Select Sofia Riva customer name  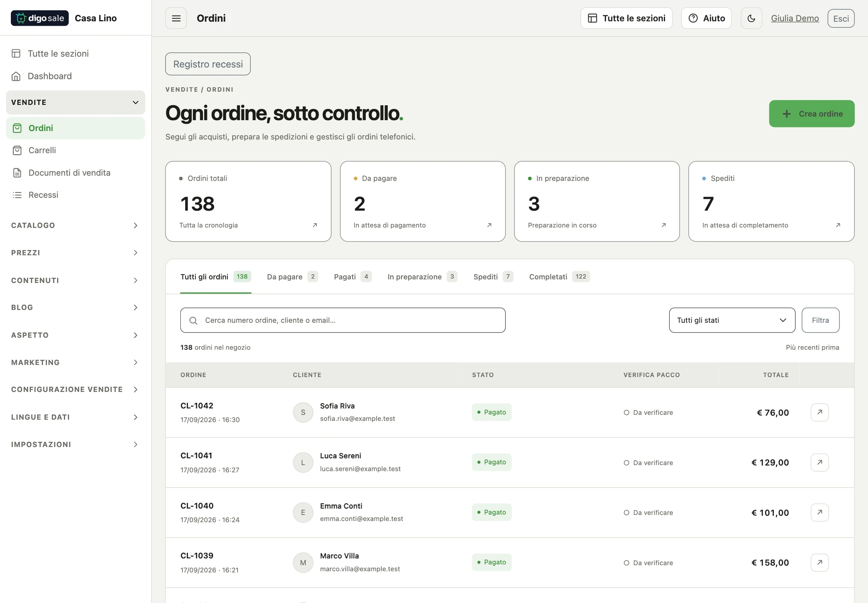tap(337, 406)
